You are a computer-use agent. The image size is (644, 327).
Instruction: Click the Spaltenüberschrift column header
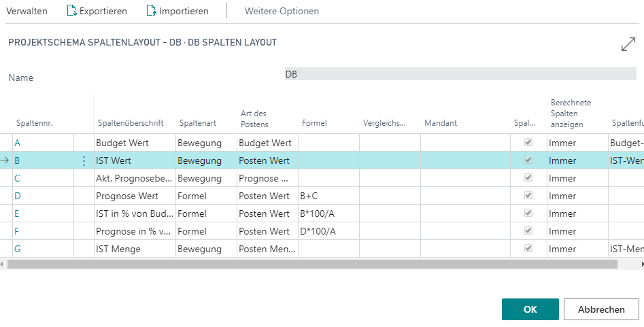point(131,123)
